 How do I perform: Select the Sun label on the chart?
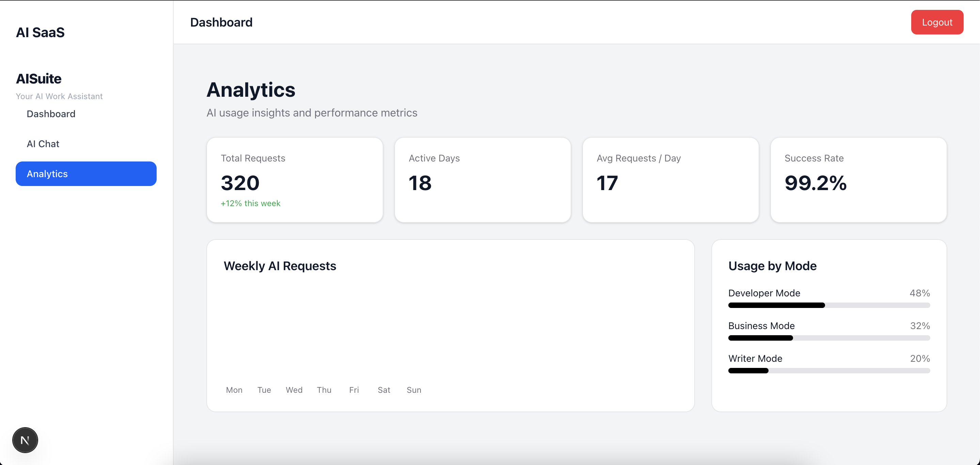pyautogui.click(x=414, y=390)
